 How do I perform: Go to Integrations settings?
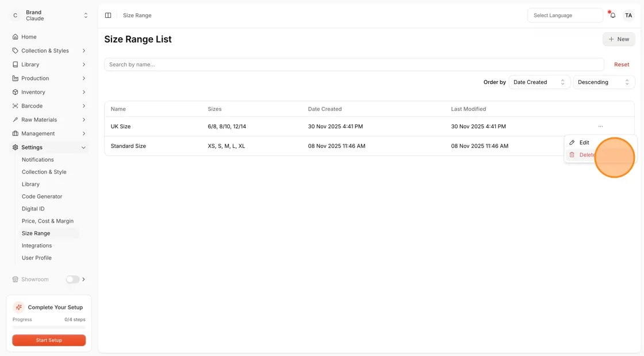point(37,246)
